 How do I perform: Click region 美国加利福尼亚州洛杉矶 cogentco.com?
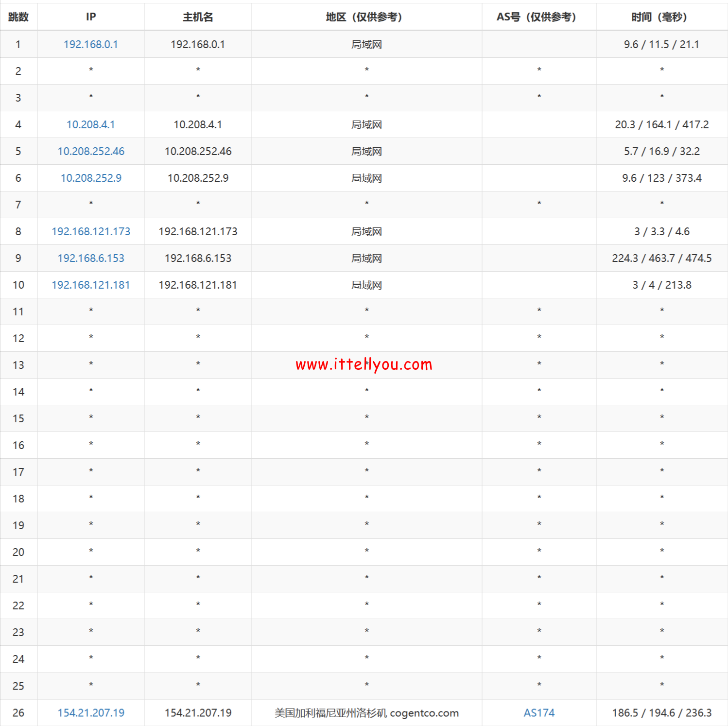(x=367, y=713)
